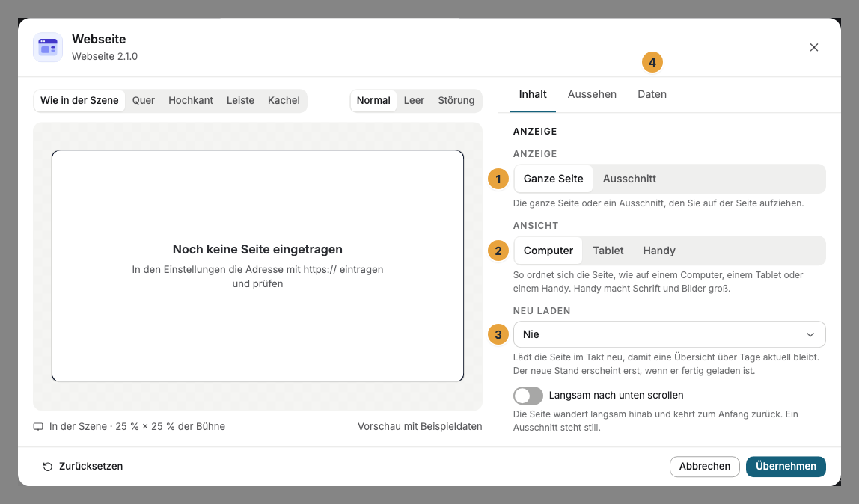
Task: Switch to the Inhalt tab
Action: tap(533, 95)
